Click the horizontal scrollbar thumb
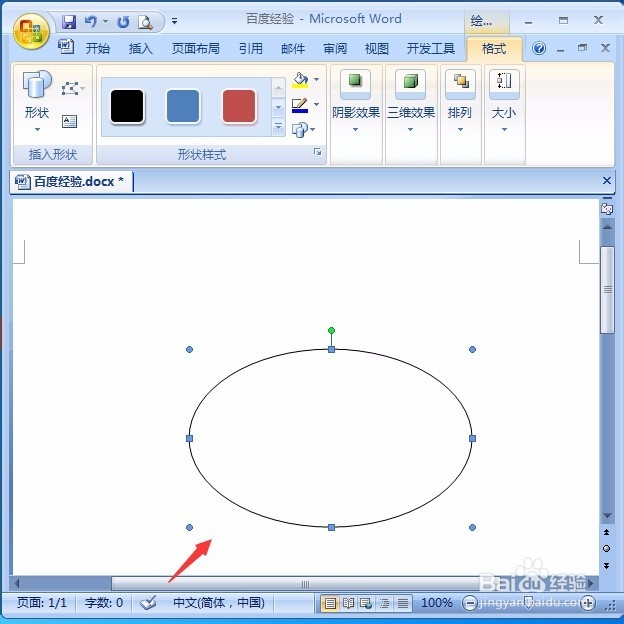 305,584
